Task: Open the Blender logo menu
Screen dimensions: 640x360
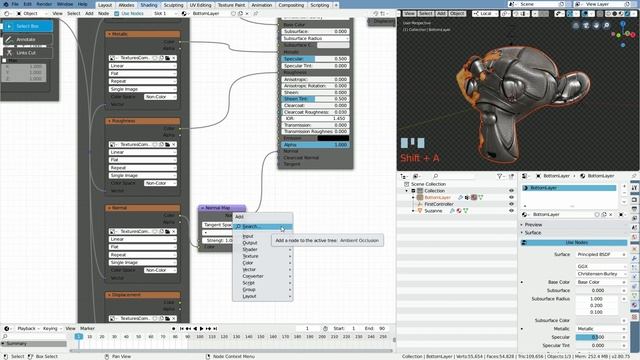Action: pos(5,4)
